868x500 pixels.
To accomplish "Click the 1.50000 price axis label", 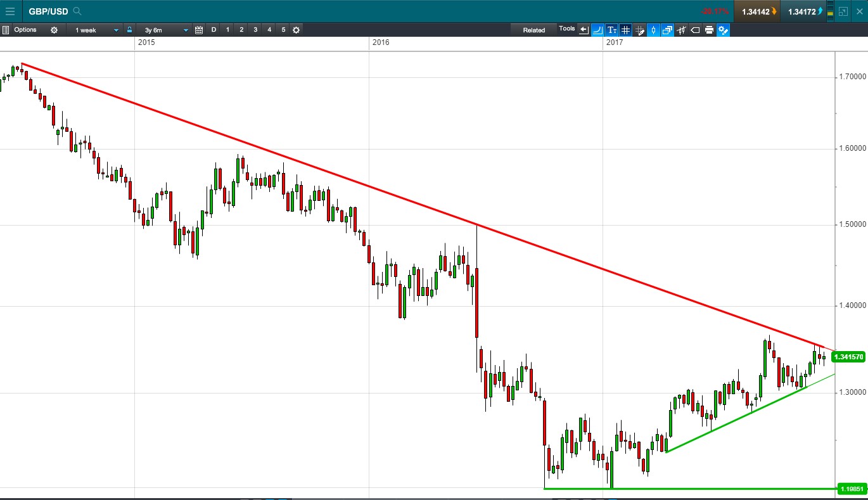I will (x=853, y=224).
